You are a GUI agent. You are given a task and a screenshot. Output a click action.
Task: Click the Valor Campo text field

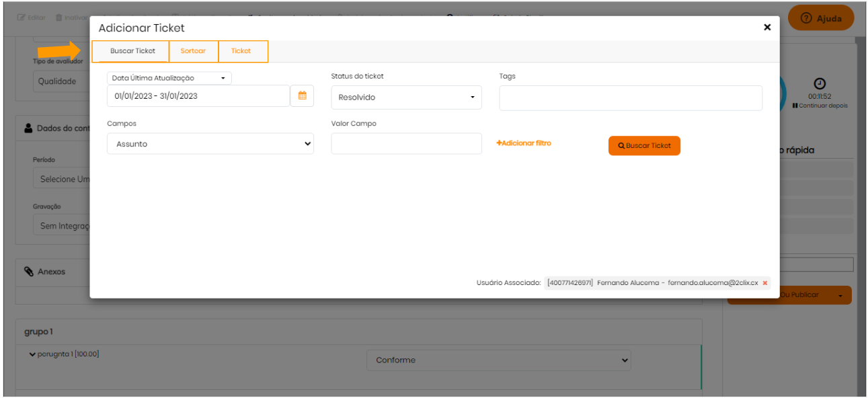coord(406,144)
